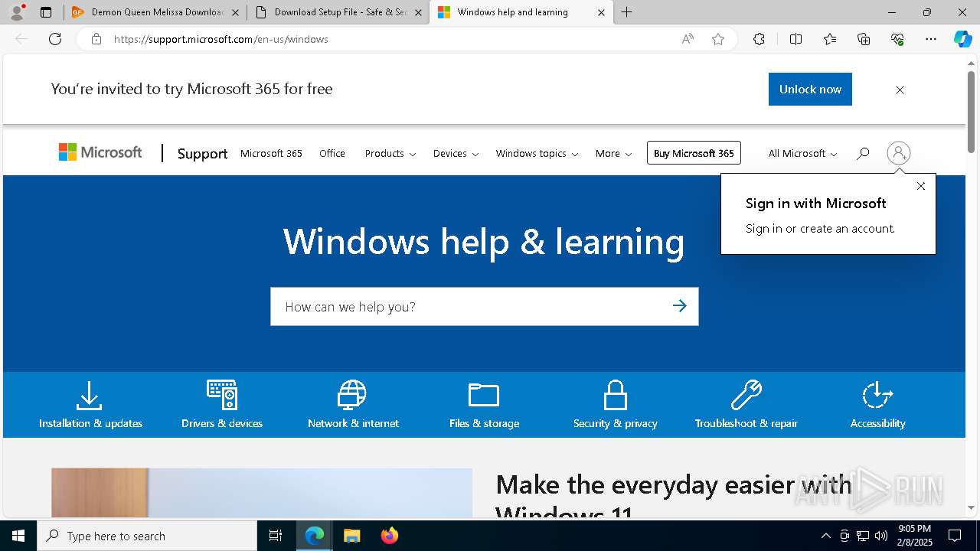Image resolution: width=980 pixels, height=551 pixels.
Task: Open Collections icon in toolbar
Action: pos(864,39)
